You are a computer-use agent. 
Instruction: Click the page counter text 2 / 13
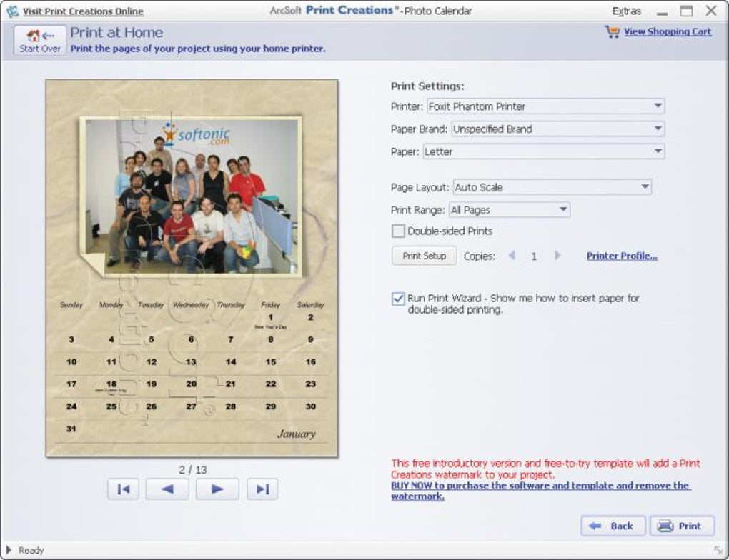[192, 470]
